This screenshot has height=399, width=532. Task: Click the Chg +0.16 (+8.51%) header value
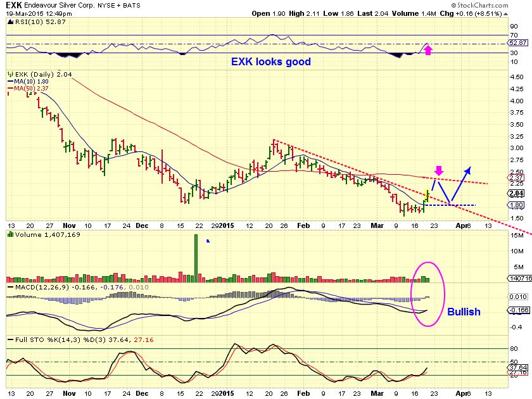471,13
